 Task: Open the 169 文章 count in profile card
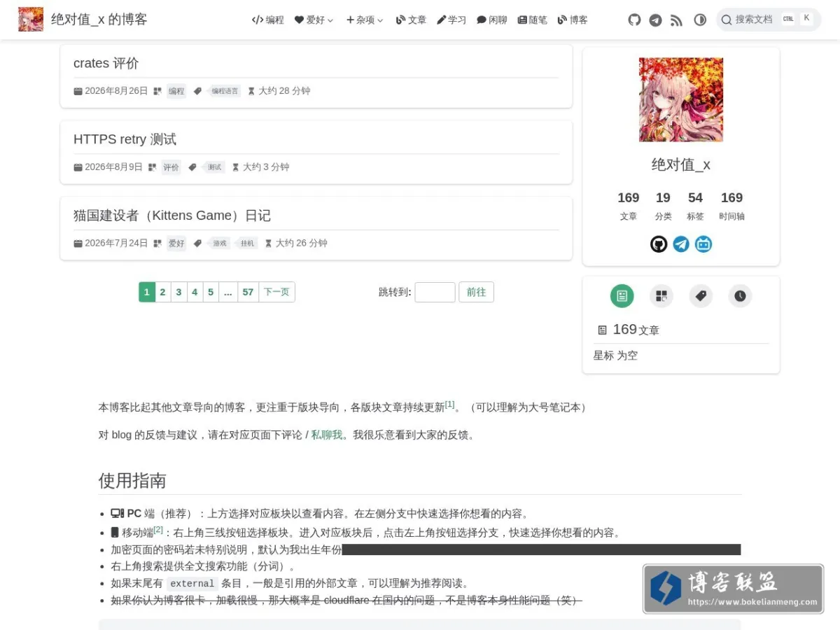click(x=628, y=206)
